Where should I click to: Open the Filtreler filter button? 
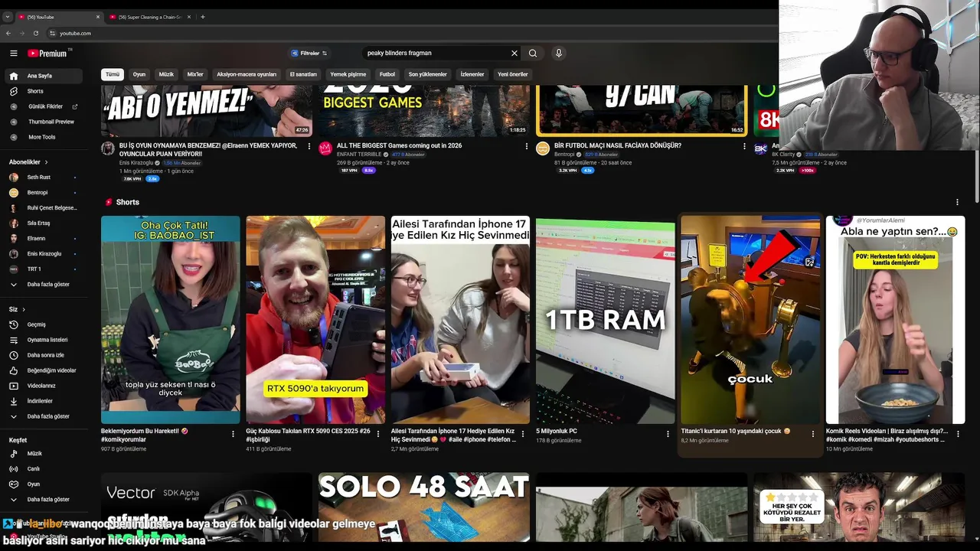point(309,53)
